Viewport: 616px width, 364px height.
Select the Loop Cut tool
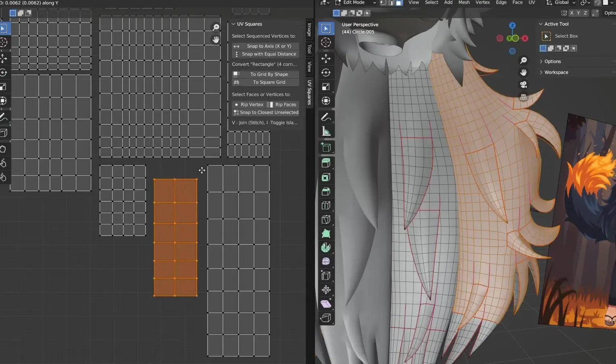click(x=326, y=205)
